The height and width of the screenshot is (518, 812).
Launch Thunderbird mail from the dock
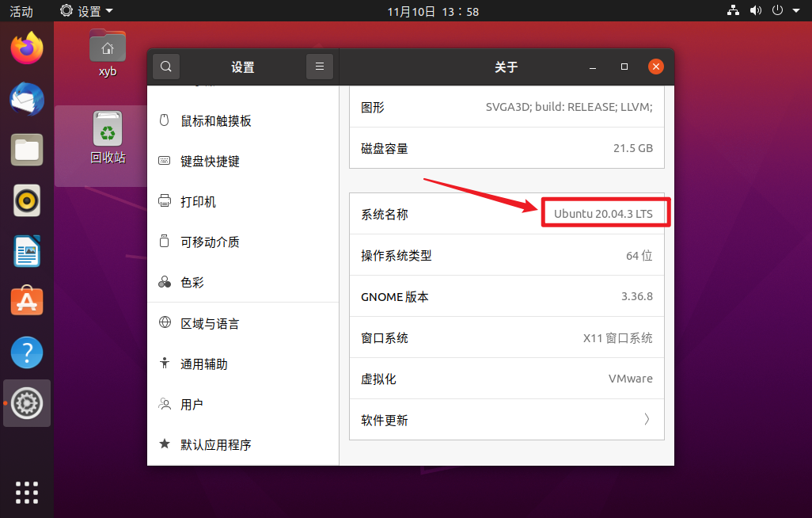tap(27, 99)
